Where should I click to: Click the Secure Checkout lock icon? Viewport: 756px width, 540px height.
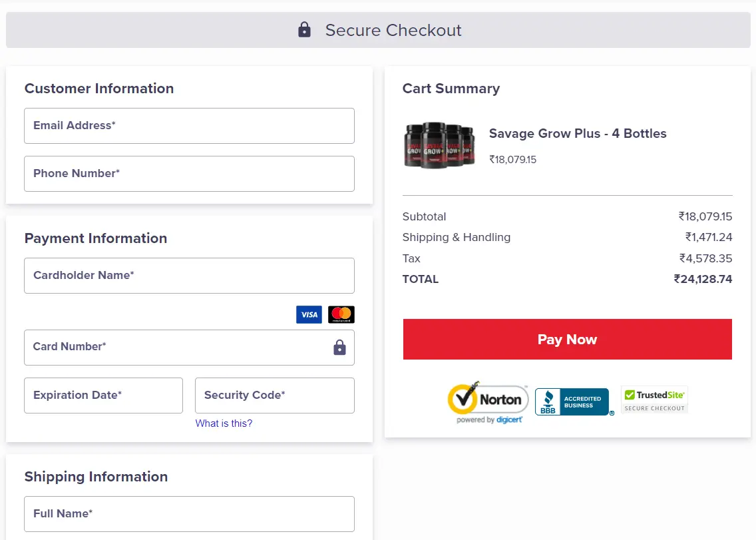(x=304, y=29)
